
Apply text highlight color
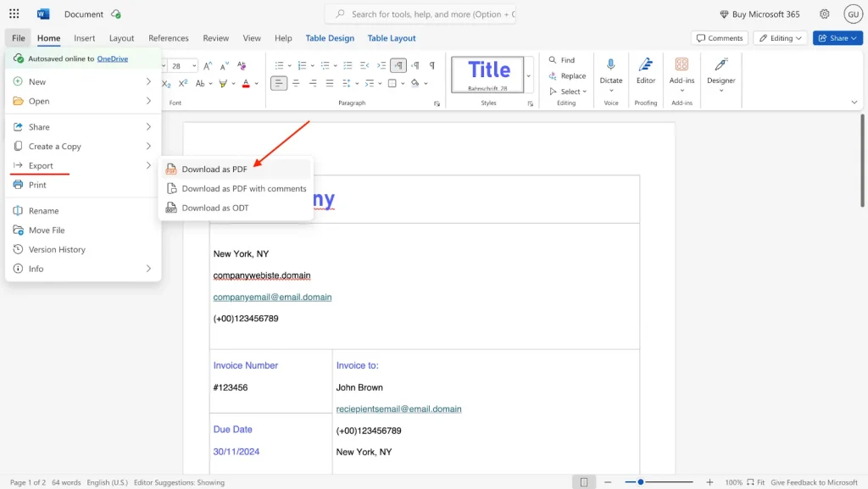[222, 84]
